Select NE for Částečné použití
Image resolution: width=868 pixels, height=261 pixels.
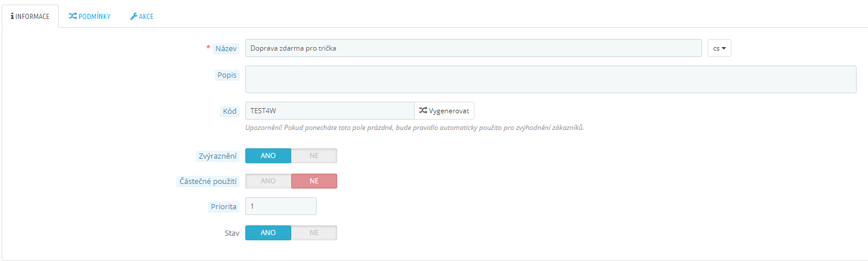[314, 181]
